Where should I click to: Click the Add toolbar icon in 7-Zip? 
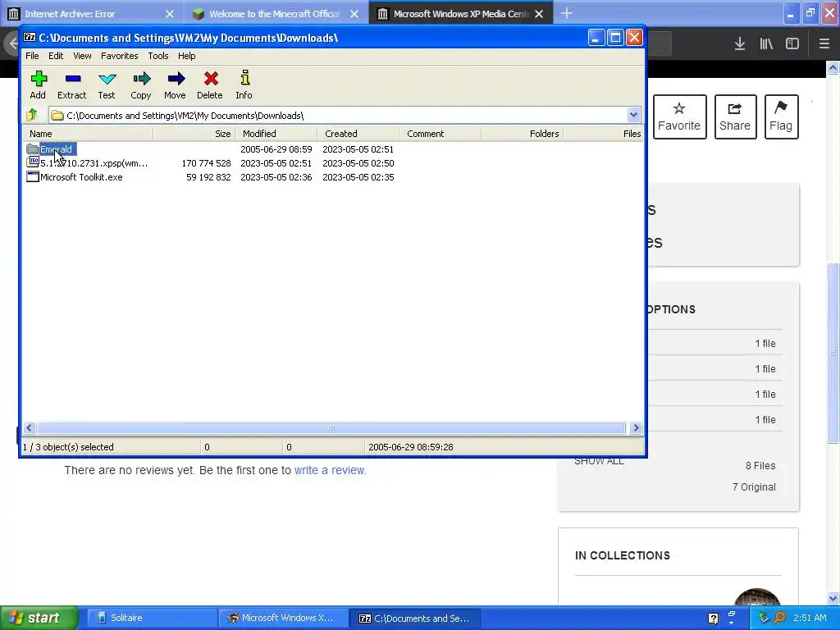click(38, 84)
